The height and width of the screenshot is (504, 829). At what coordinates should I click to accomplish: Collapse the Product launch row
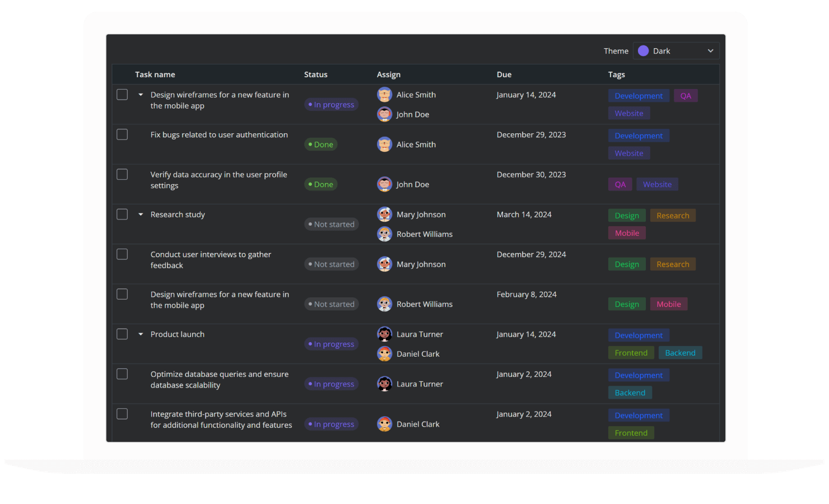(x=141, y=334)
